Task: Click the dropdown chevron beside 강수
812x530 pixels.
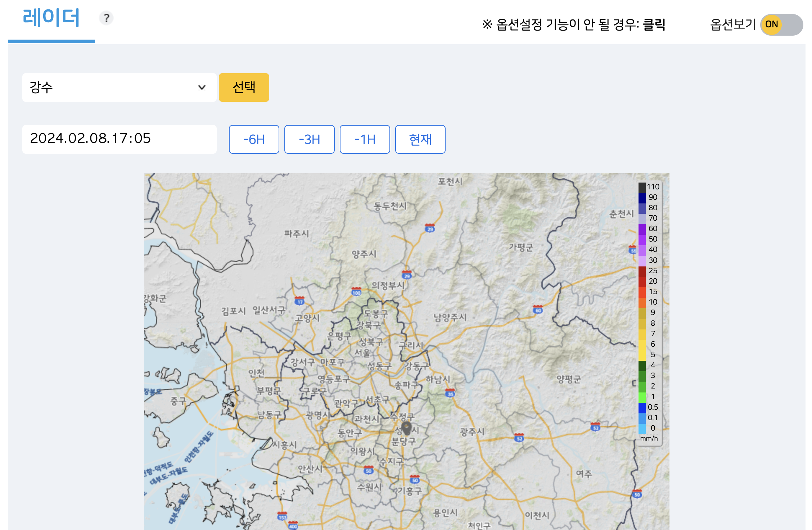Action: point(202,87)
